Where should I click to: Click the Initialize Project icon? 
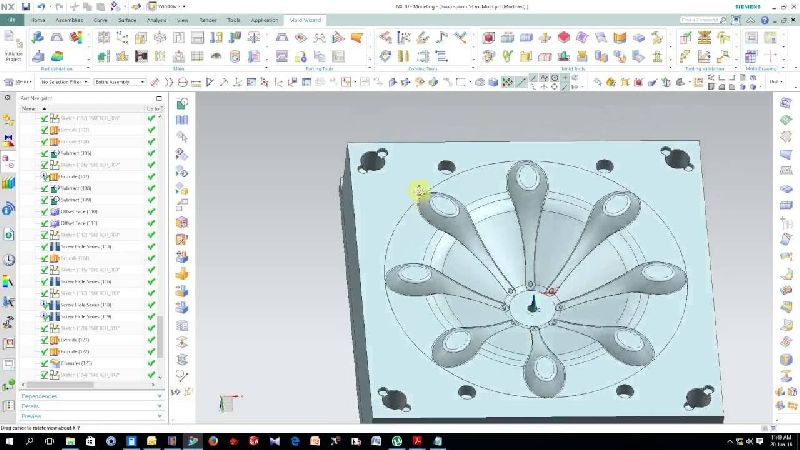point(13,44)
